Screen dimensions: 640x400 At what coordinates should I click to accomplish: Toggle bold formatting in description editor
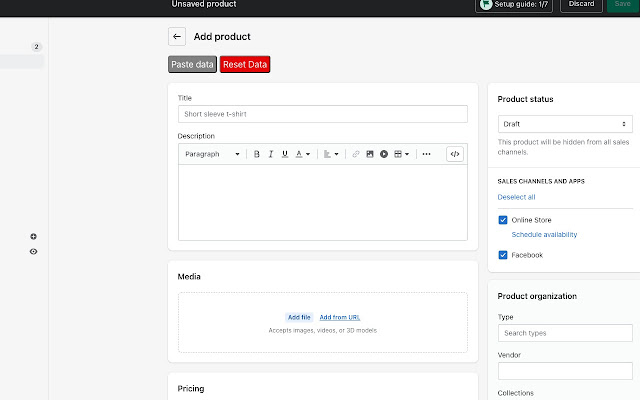tap(257, 154)
